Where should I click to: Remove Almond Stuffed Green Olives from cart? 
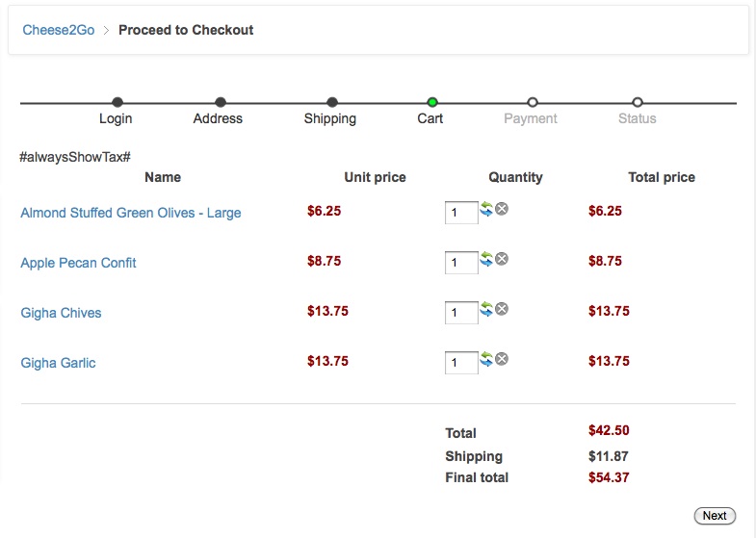502,209
